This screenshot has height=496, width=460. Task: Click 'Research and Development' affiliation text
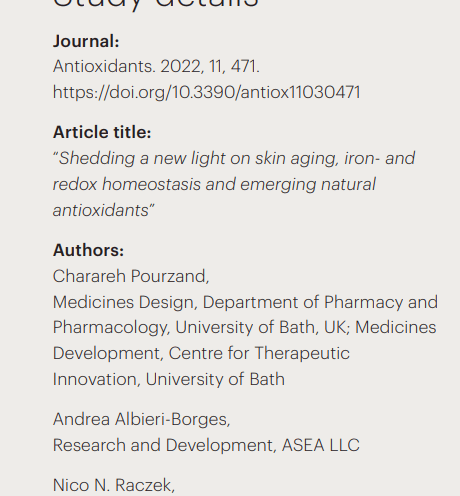tap(165, 445)
